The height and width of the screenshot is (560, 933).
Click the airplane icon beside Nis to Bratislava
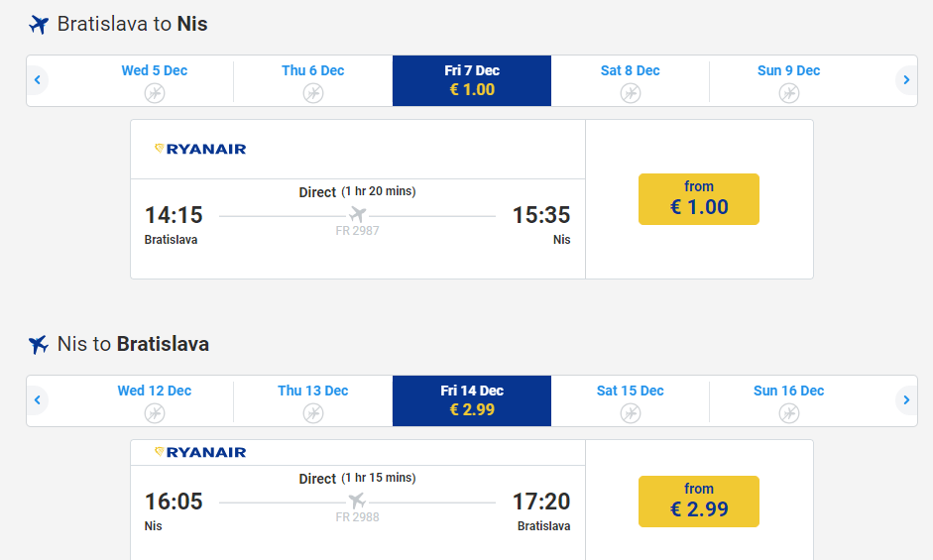(39, 345)
